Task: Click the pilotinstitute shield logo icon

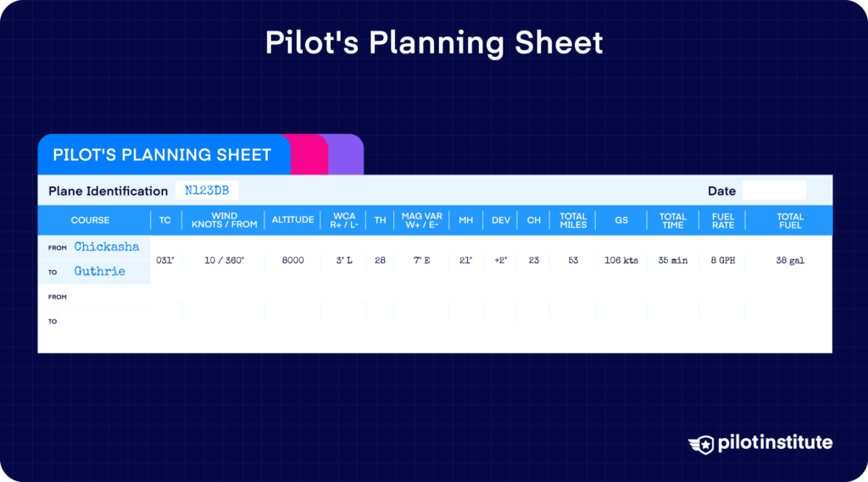Action: click(701, 445)
